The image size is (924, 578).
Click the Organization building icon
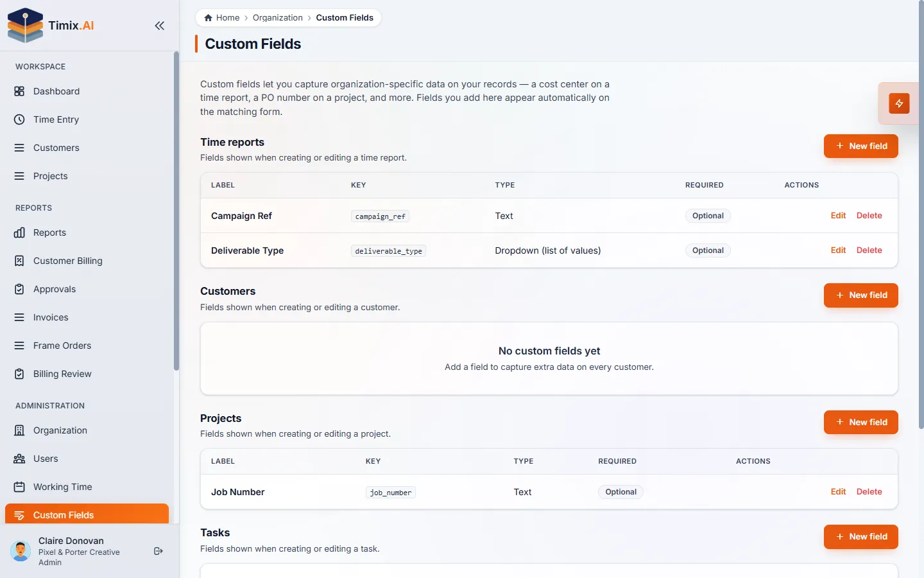19,430
